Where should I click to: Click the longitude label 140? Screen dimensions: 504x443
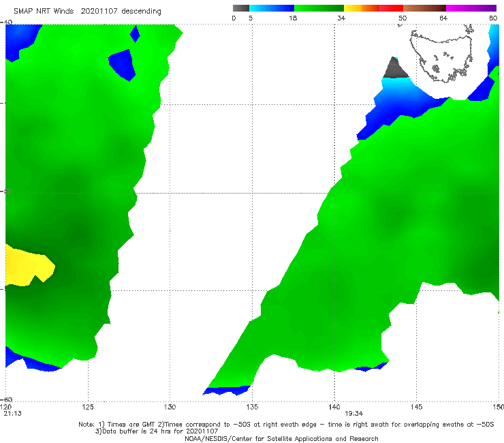tap(334, 408)
